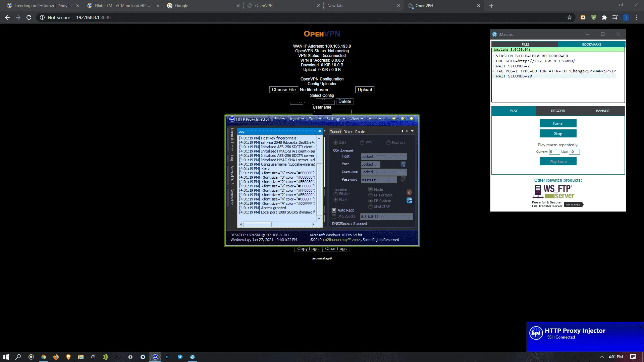Image resolution: width=644 pixels, height=362 pixels.
Task: Select the Bitvise tunnelier option
Action: tap(335, 194)
